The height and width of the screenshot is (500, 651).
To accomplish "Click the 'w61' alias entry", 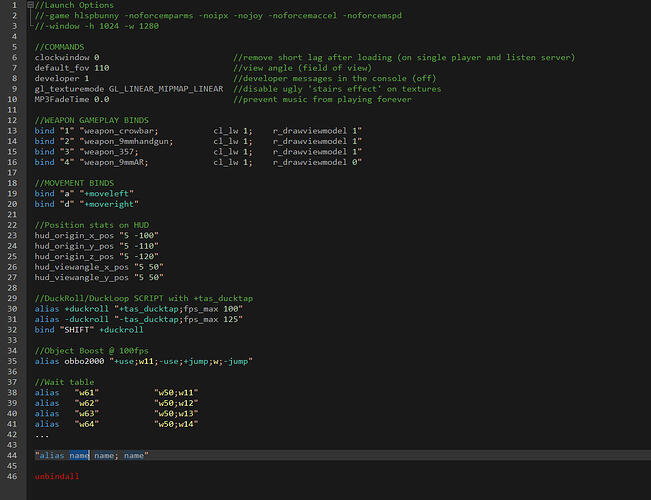I will (87, 393).
